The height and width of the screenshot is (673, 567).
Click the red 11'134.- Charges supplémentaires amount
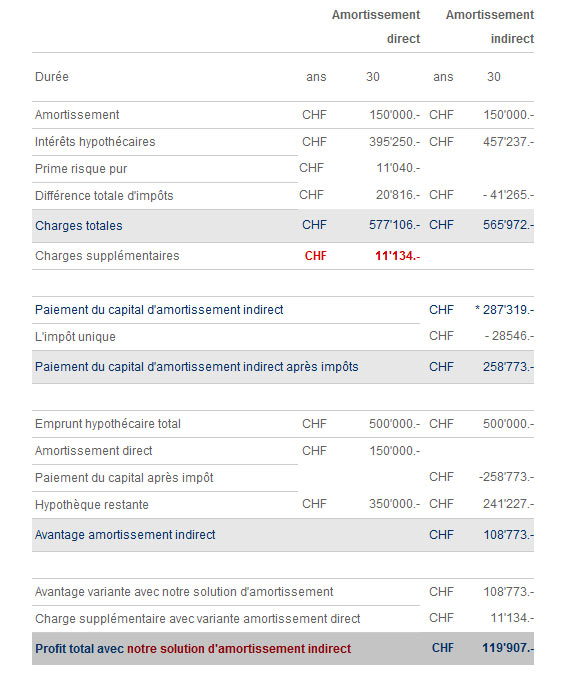397,256
